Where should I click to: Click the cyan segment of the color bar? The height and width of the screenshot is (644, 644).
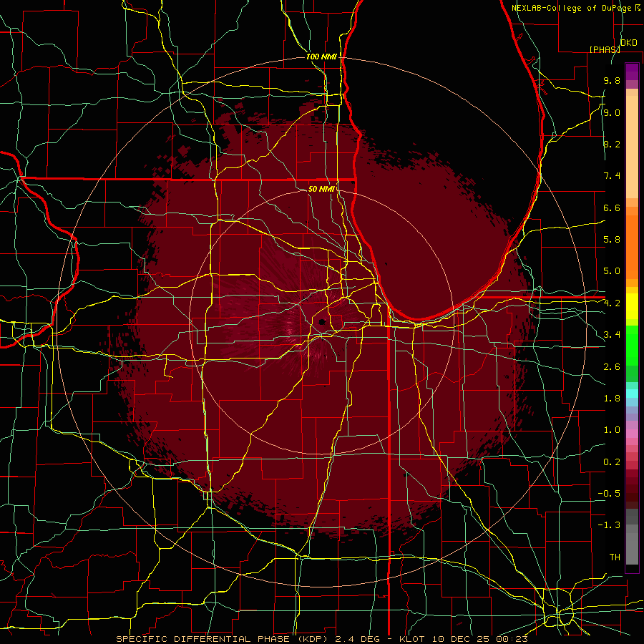632,394
